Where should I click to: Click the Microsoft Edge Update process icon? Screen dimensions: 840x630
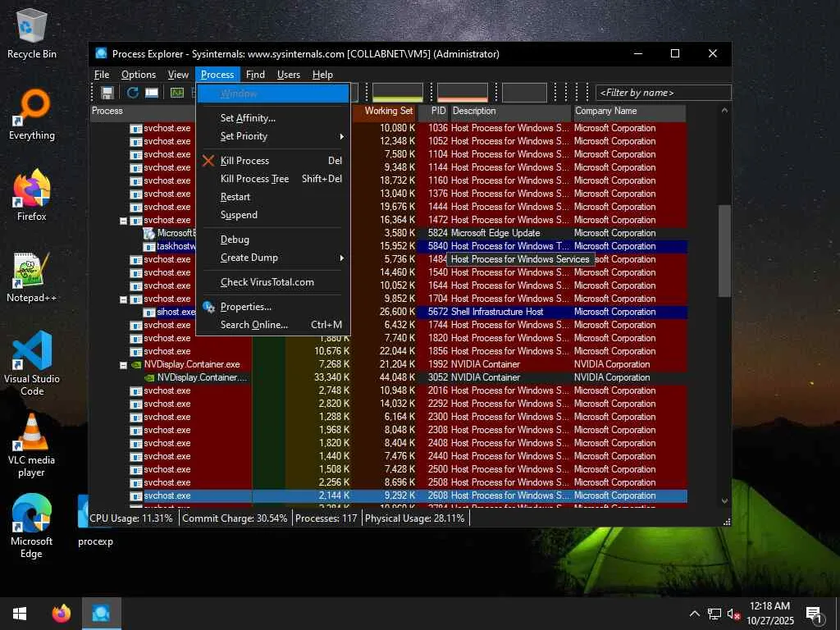(x=149, y=233)
